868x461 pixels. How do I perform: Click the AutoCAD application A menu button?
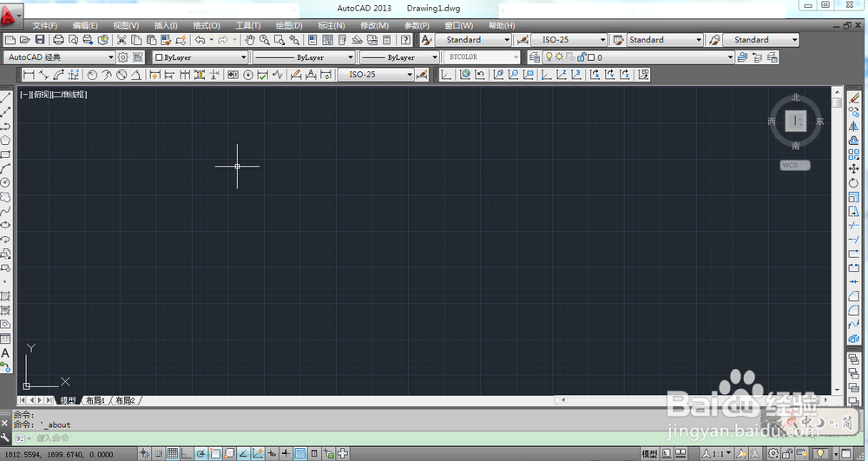click(x=11, y=15)
